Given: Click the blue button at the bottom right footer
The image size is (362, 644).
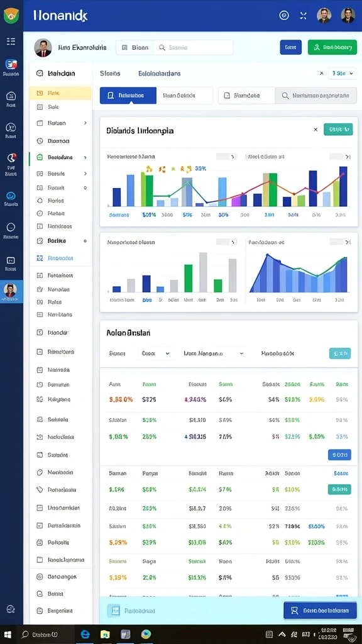Looking at the screenshot, I should [x=320, y=611].
